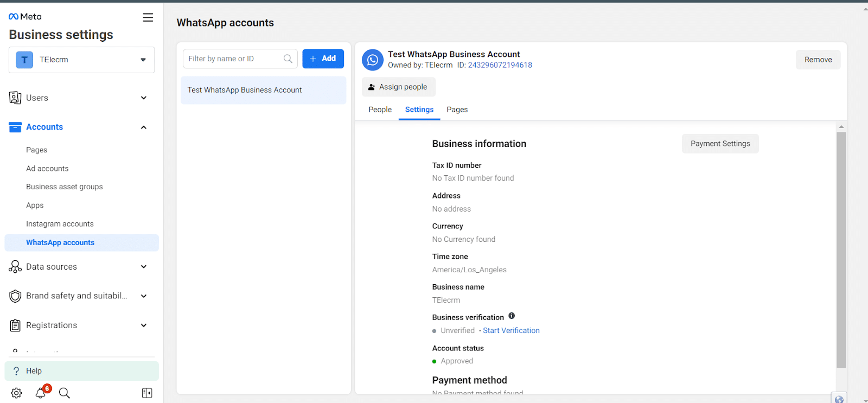Collapse the sidebar panel icon
Viewport: 868px width, 403px height.
[x=147, y=393]
